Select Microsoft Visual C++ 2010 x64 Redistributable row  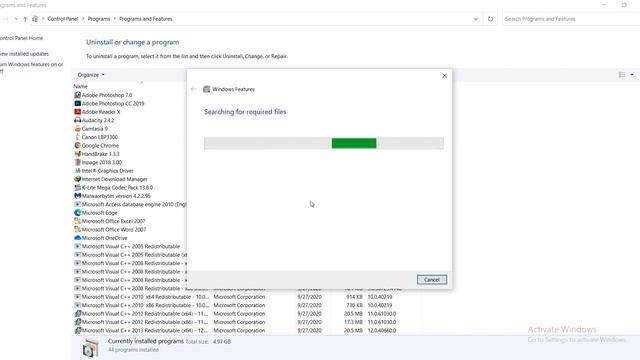pos(247,297)
